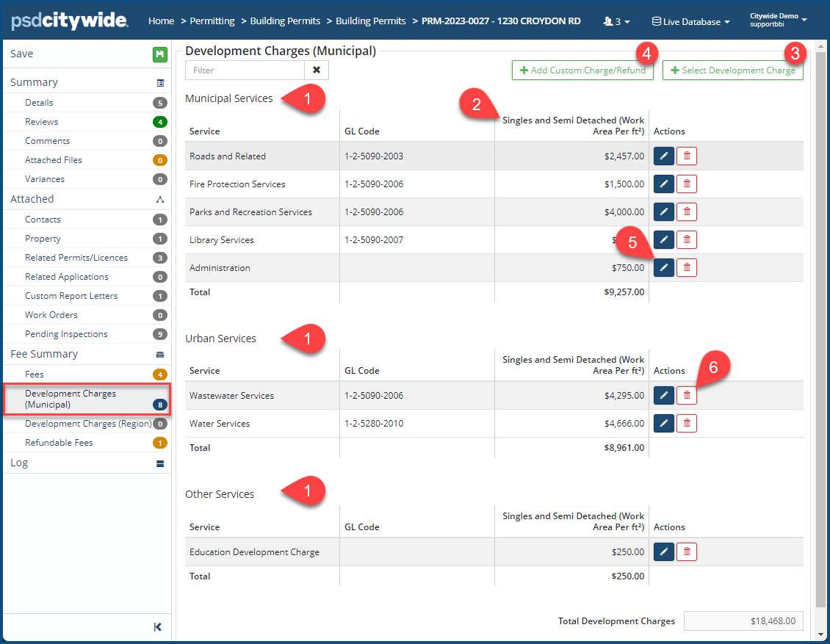Edit the Education Development Charge row

pyautogui.click(x=663, y=552)
